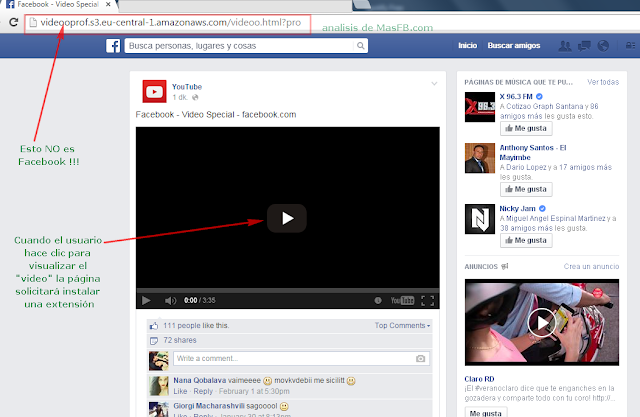Like Nicky Jam page with Me gusta
640x417 pixels.
pos(526,240)
